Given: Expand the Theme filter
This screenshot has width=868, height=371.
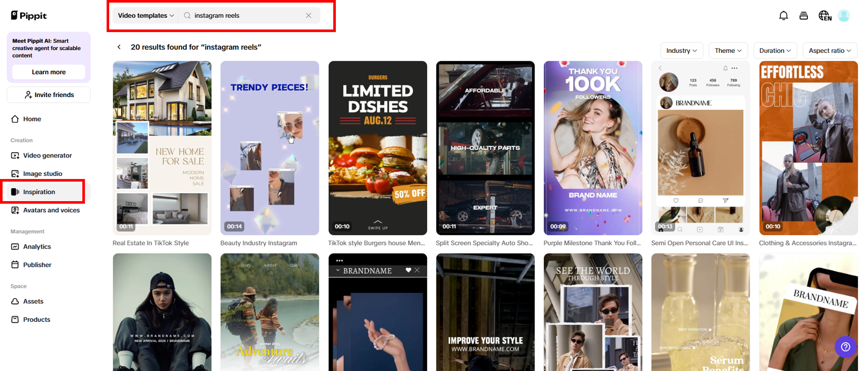Looking at the screenshot, I should tap(728, 51).
